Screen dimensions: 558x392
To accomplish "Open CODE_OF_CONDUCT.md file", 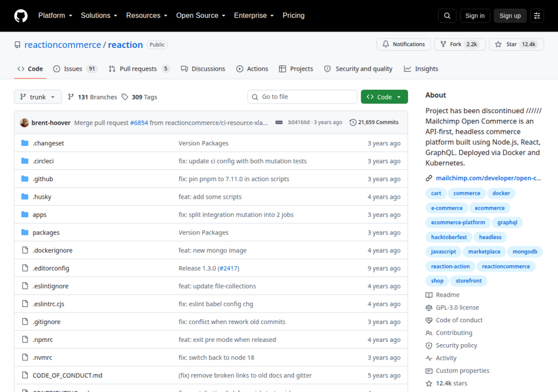I will (x=67, y=375).
